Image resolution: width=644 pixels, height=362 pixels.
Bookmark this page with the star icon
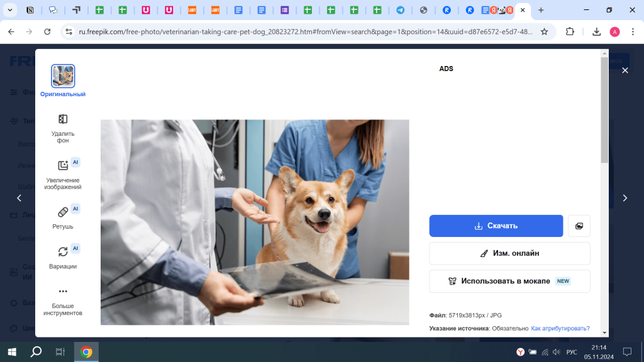tap(544, 31)
